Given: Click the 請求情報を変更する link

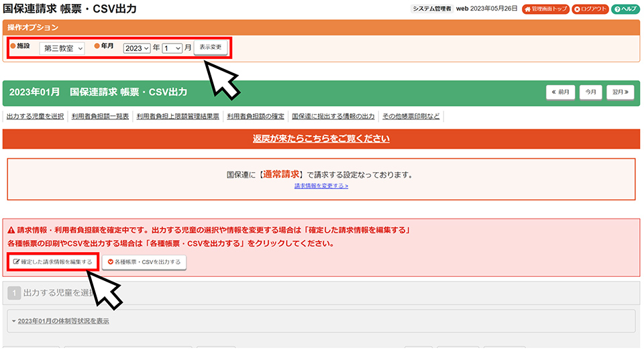Looking at the screenshot, I should [321, 186].
